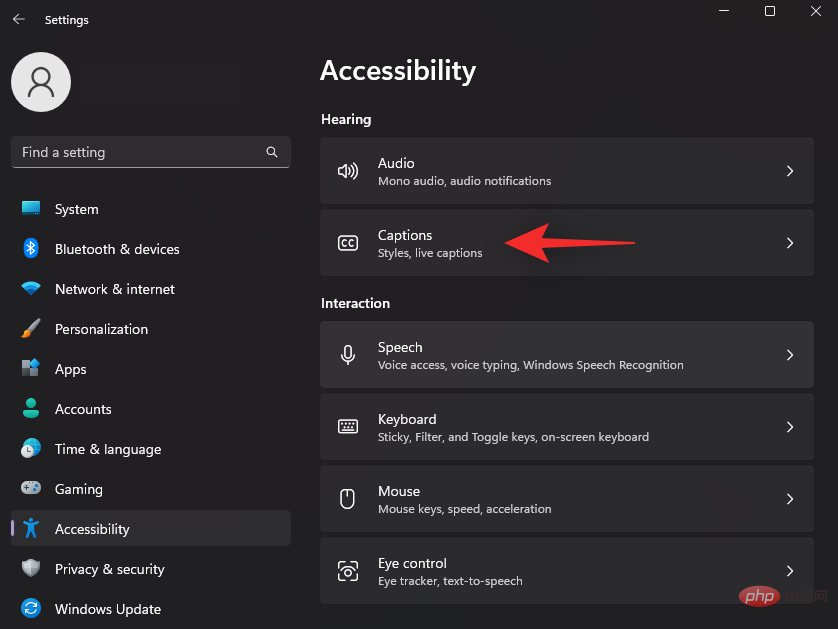Open Privacy & security category

coord(151,569)
